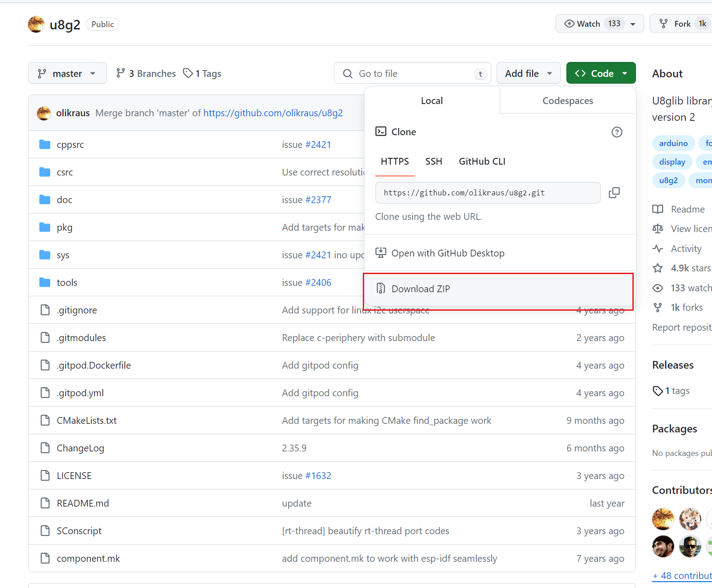712x588 pixels.
Task: Click the clone help question mark icon
Action: pos(617,132)
